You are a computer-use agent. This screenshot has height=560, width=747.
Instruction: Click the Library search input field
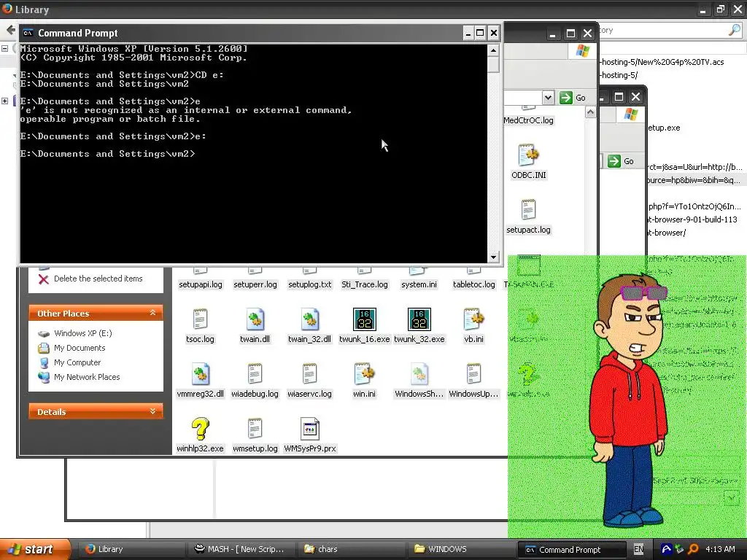662,31
